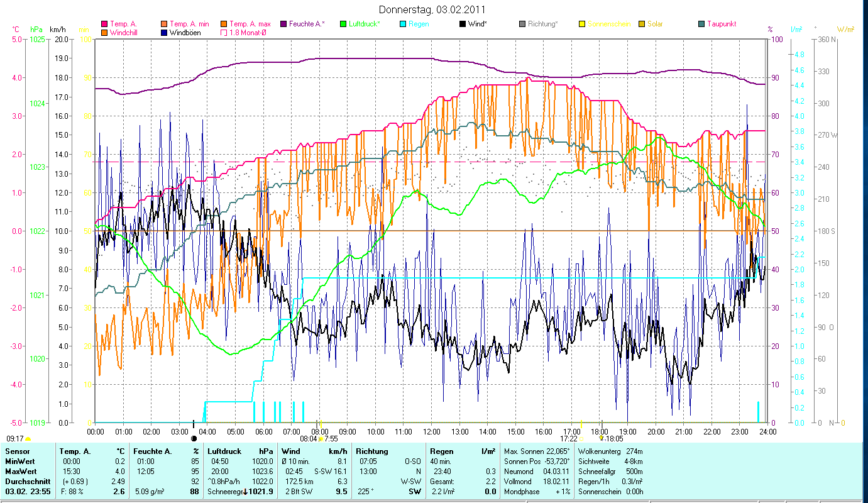Click the Solar legend label
Viewport: 868px width, 503px height.
pyautogui.click(x=655, y=24)
